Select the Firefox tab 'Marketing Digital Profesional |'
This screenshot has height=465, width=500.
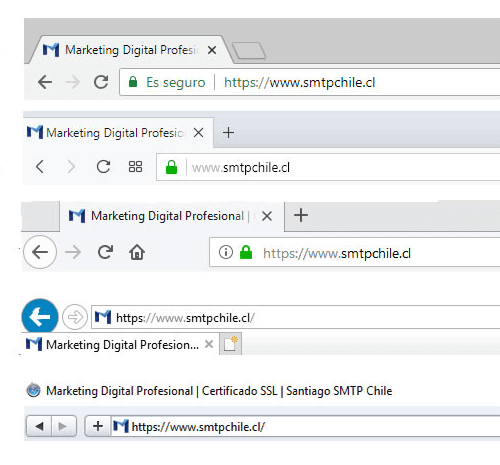(x=172, y=216)
